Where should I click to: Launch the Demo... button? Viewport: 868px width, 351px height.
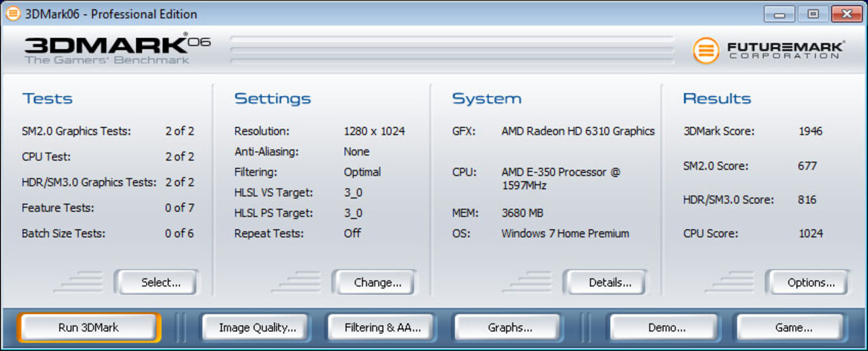[663, 327]
